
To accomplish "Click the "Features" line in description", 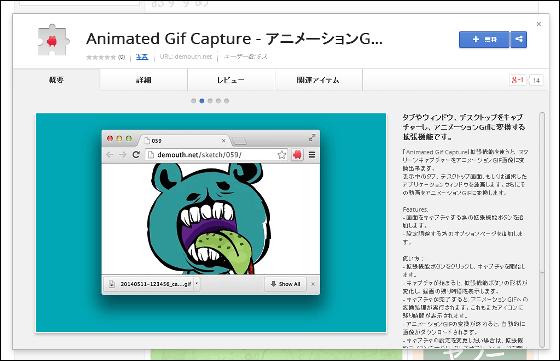I will point(415,209).
